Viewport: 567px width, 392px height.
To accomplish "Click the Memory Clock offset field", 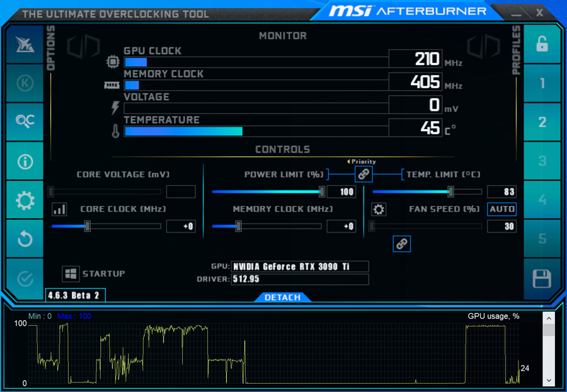I will coord(341,226).
